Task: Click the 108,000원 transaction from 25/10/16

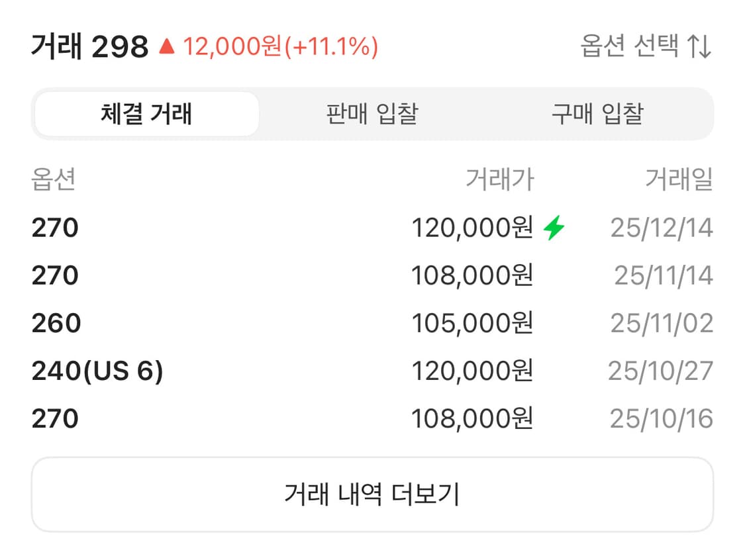Action: point(474,418)
